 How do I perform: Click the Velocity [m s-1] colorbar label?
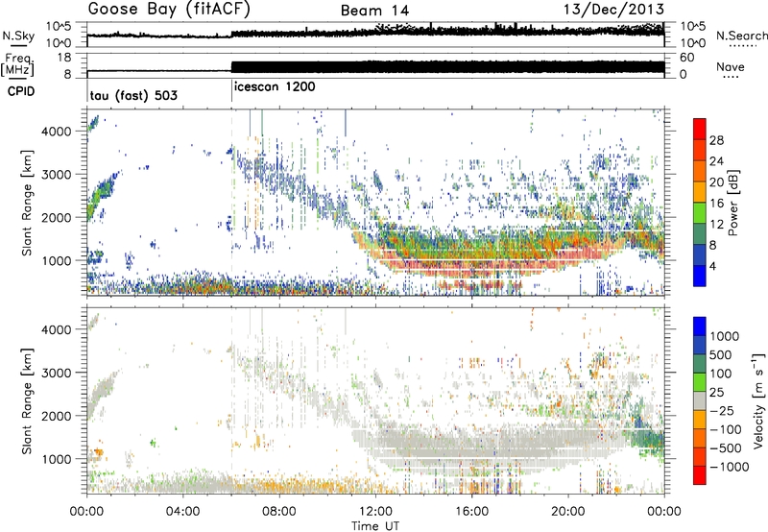click(758, 400)
